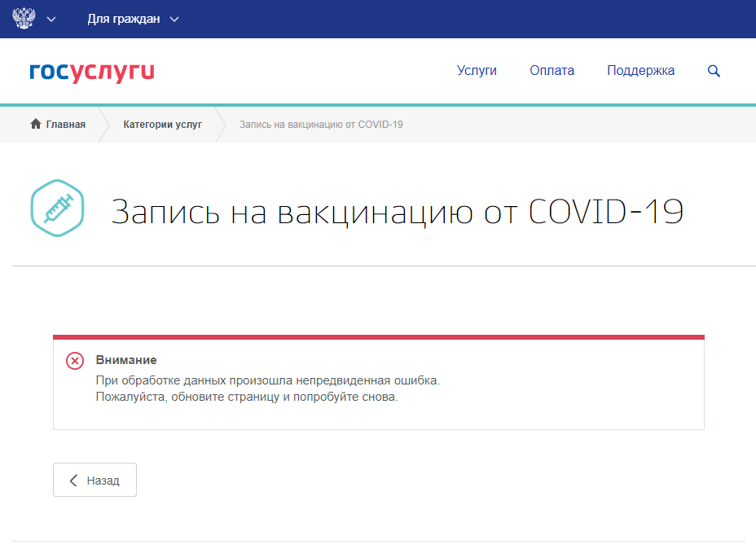Click the house icon in the breadcrumbs

point(35,125)
